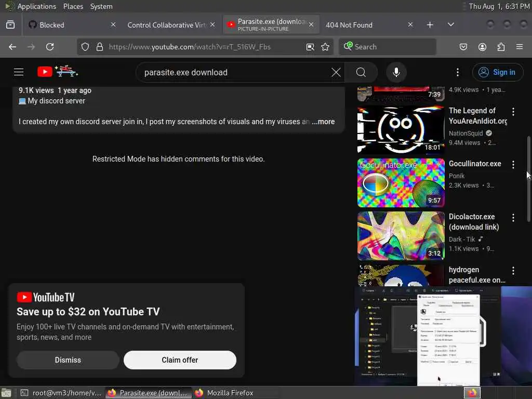
Task: Open The Legend of YouAreAnIdiot.org thumbnail
Action: tap(401, 129)
